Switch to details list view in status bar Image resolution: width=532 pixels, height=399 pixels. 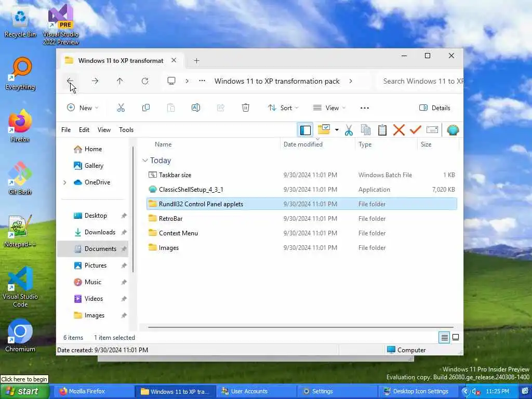(x=444, y=337)
